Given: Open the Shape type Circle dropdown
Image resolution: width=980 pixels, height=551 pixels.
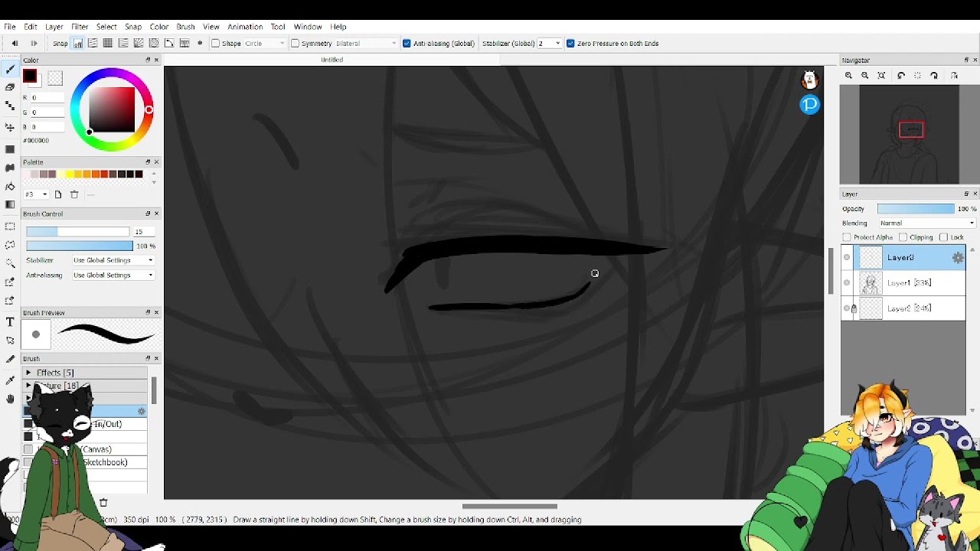Looking at the screenshot, I should (265, 44).
